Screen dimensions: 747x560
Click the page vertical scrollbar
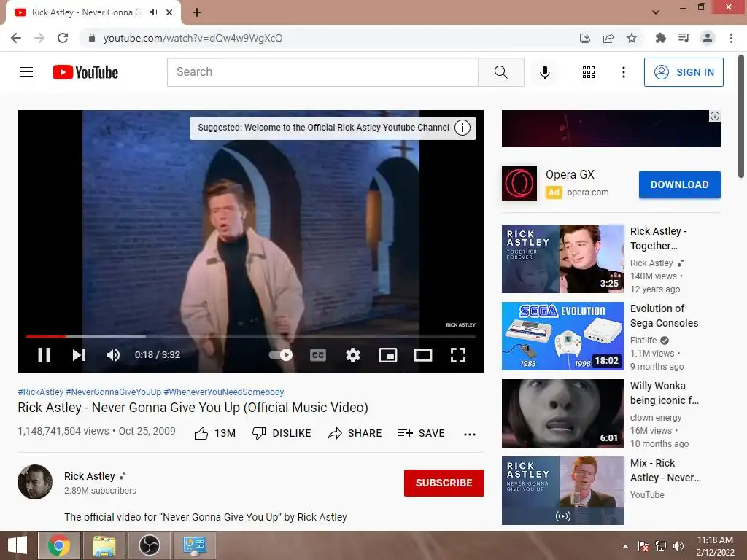click(x=741, y=117)
